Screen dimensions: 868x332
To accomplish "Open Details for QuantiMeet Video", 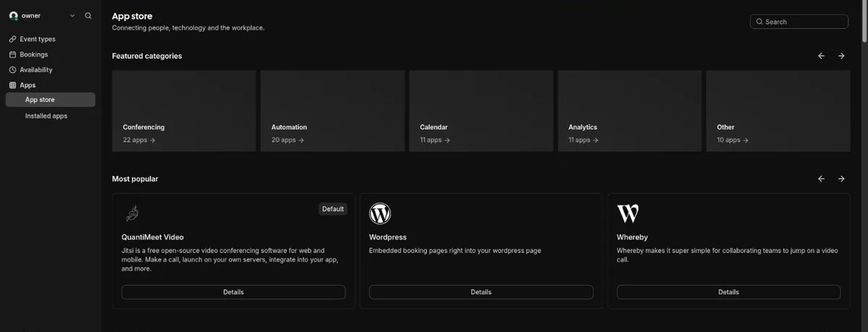I will [x=234, y=292].
